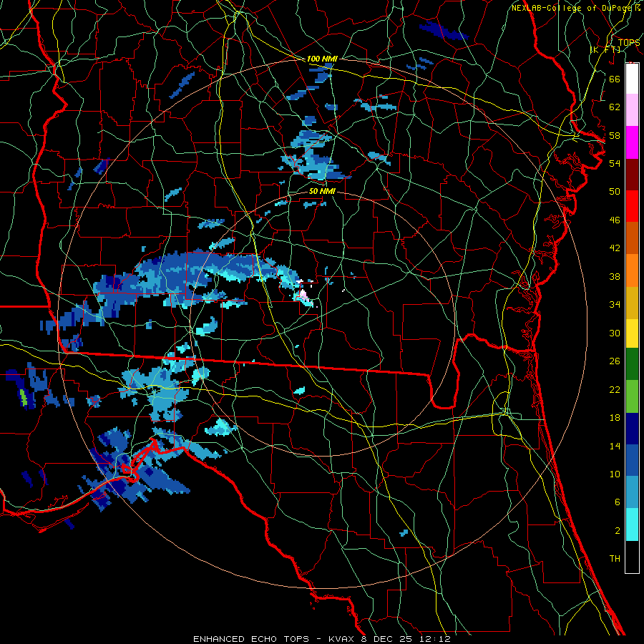
Task: Click the "66" legend value
Action: [615, 79]
